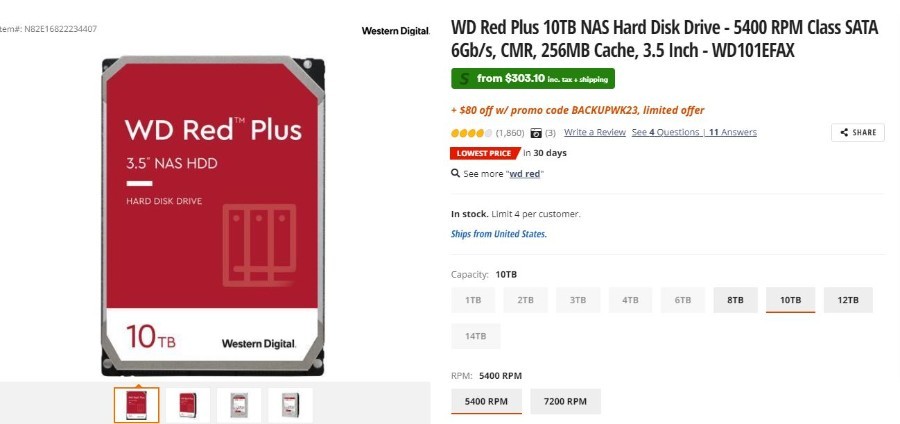The height and width of the screenshot is (424, 900).
Task: Select the 5400 RPM option
Action: click(486, 401)
